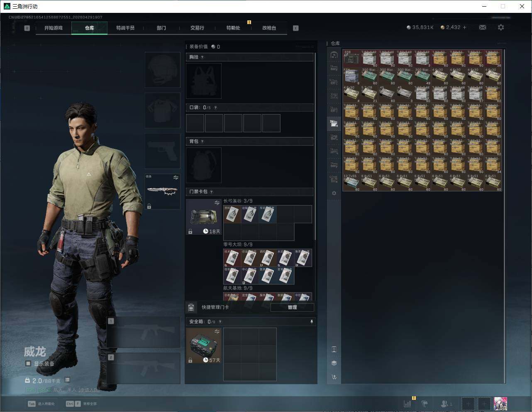The width and height of the screenshot is (532, 412).
Task: Click the stash panel vertical scrollbar
Action: (505, 216)
